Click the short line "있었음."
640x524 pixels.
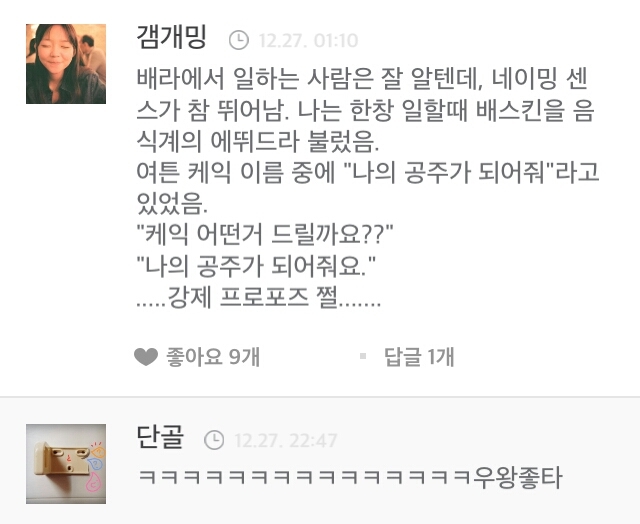coord(172,203)
